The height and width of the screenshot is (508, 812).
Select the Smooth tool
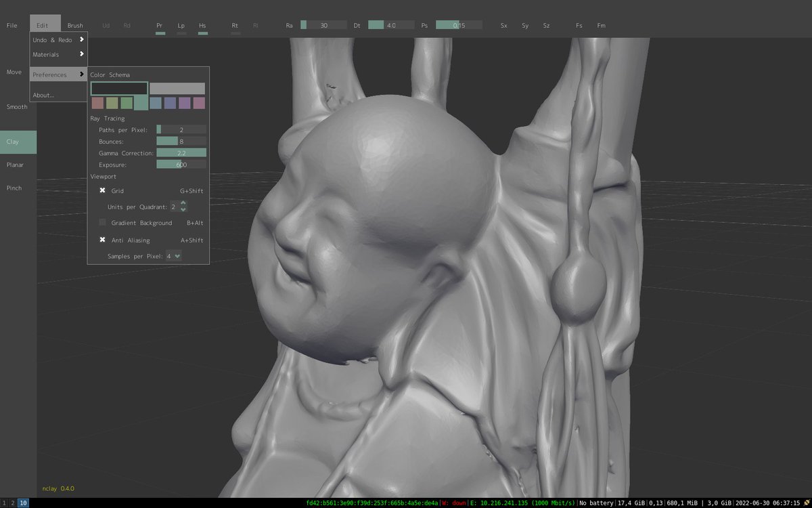pyautogui.click(x=16, y=106)
